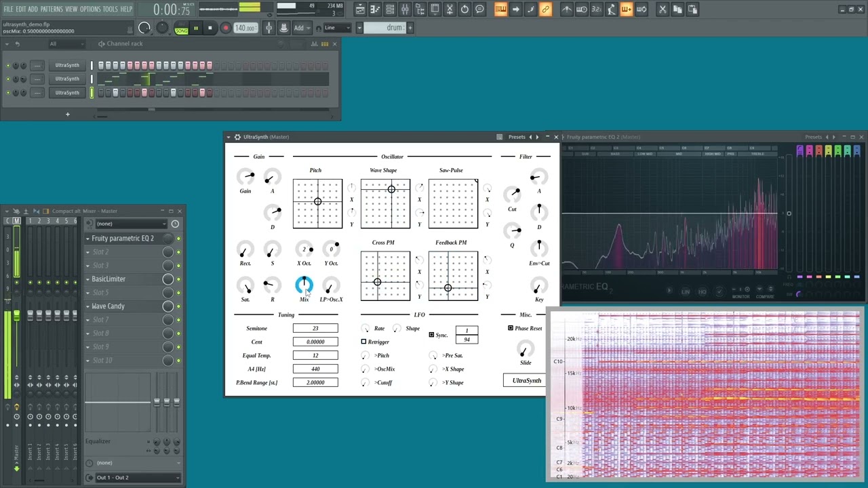Switch the Pat/Song mode button

click(181, 28)
